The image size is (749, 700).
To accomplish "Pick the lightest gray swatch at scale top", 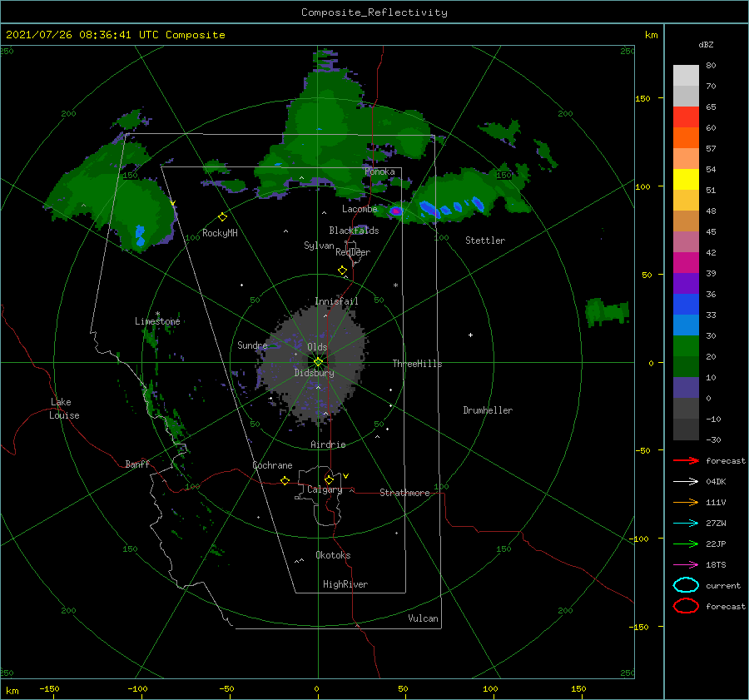I will coord(686,76).
